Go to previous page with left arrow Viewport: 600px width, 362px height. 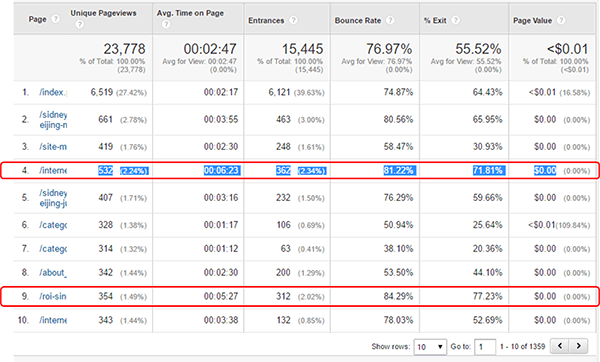pos(560,346)
